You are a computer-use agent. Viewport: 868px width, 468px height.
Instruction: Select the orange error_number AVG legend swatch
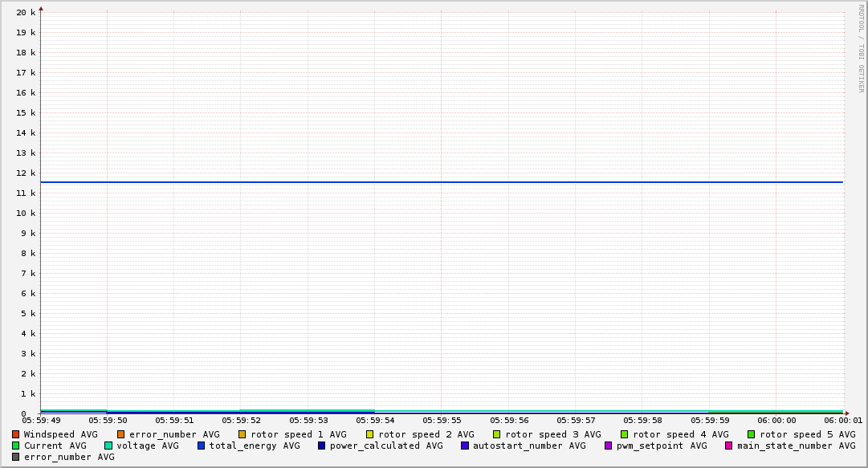tap(121, 434)
